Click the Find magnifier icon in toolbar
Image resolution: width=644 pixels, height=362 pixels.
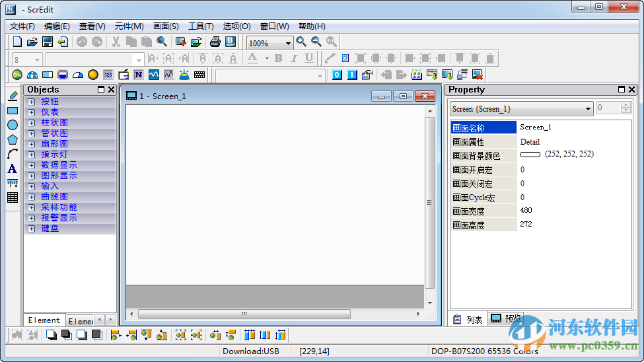[x=162, y=42]
